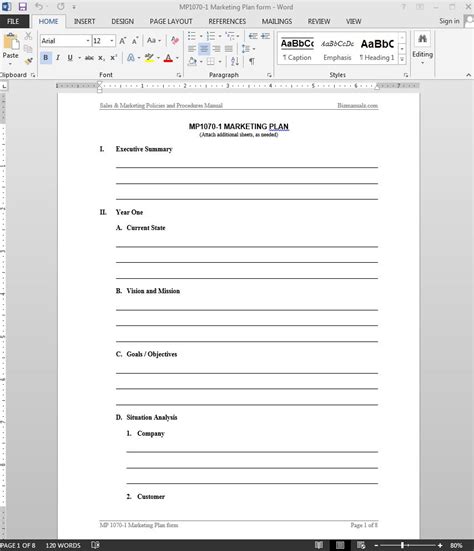
Task: Decrease font size with Shrink Font
Action: [135, 41]
